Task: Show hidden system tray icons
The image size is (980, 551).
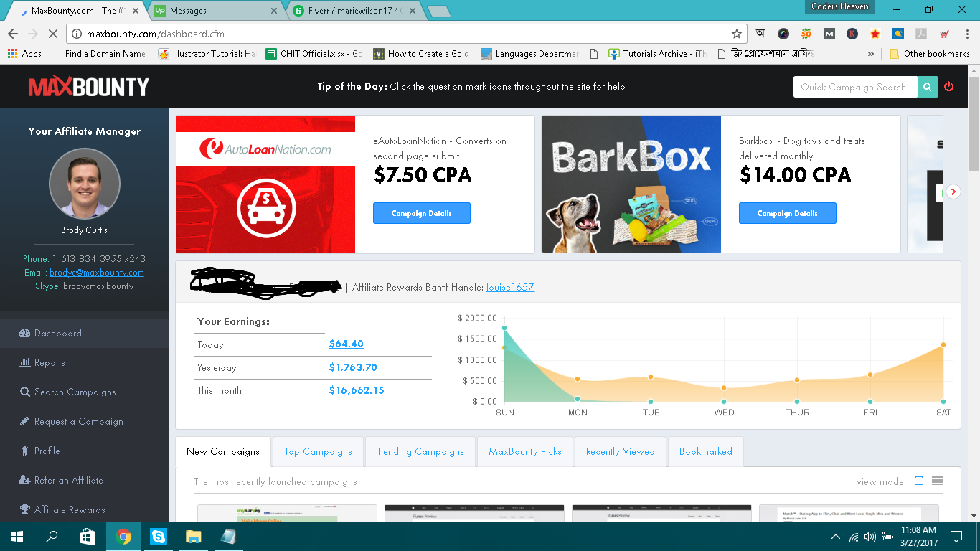Action: (x=836, y=537)
